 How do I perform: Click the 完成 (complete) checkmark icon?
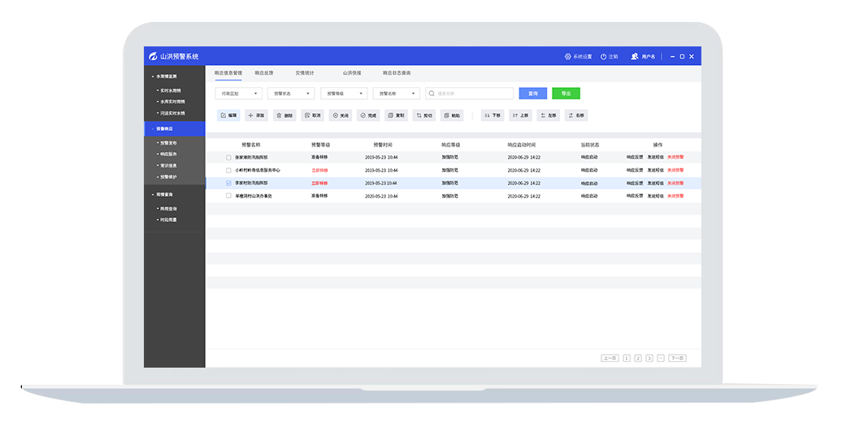(363, 116)
